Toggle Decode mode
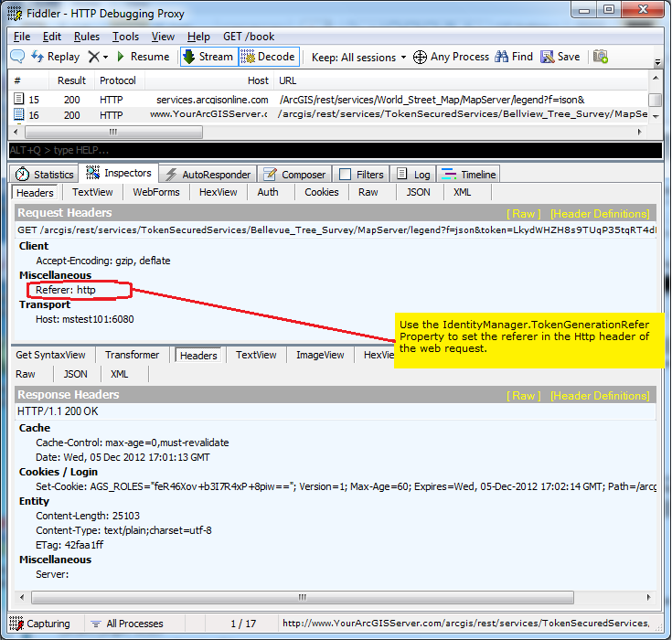This screenshot has width=672, height=640. tap(269, 57)
